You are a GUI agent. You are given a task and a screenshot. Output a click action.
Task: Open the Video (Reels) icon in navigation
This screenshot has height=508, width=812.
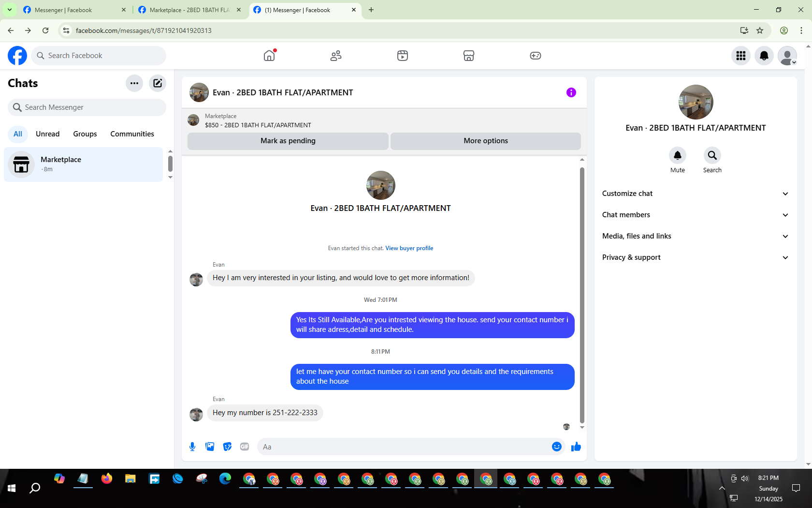pos(403,56)
